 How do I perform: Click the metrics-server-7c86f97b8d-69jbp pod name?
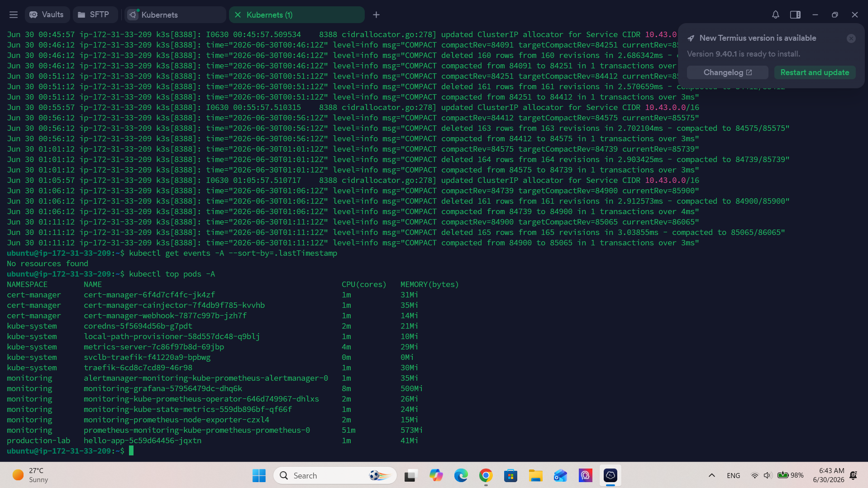[154, 347]
